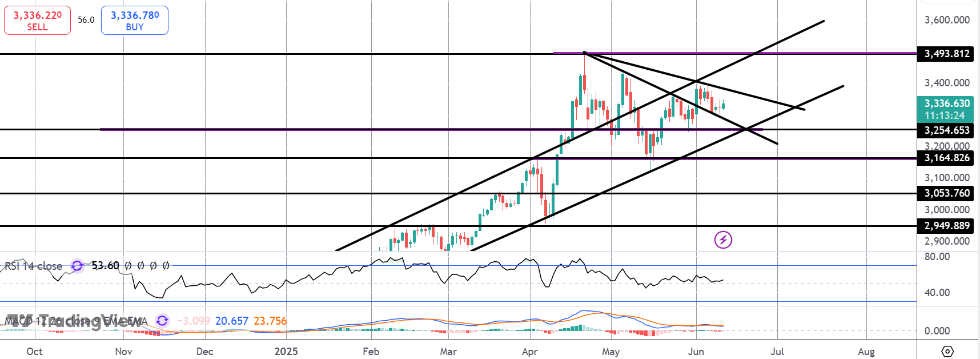Click the 3,164.826 price line label
This screenshot has height=359, width=980.
(945, 158)
